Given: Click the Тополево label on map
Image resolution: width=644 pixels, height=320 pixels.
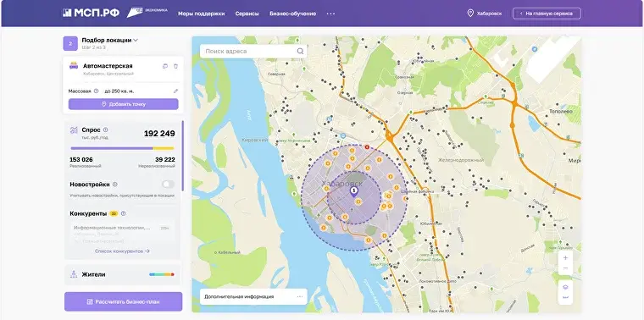Looking at the screenshot, I should (x=561, y=111).
